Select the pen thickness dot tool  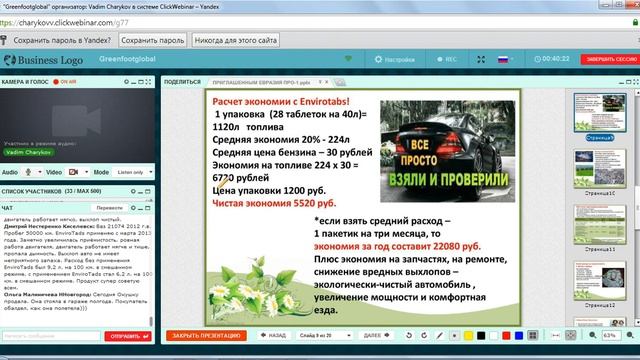pos(454,336)
